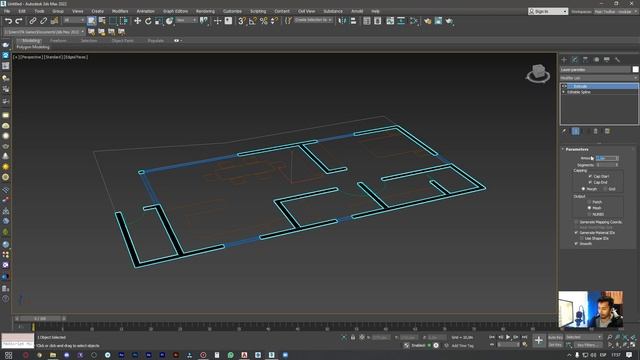This screenshot has height=360, width=640.
Task: Open the Workspaces selector dropdown
Action: tap(615, 11)
